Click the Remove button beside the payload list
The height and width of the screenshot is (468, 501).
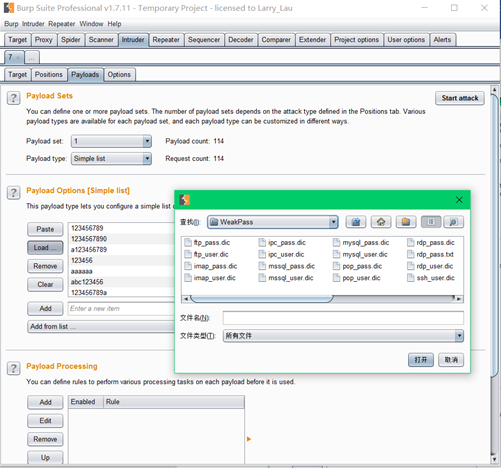tap(45, 266)
